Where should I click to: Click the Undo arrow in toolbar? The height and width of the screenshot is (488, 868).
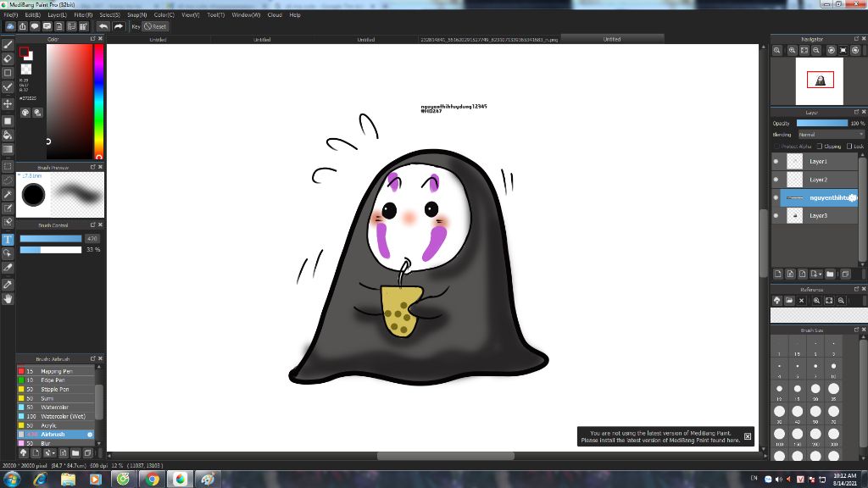[103, 26]
